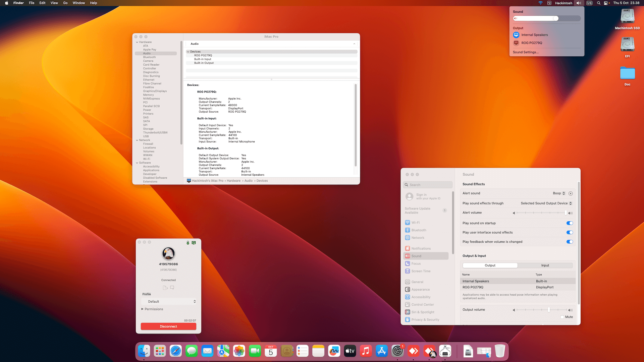Collapse the Devices group in the Audio list
The image size is (644, 362).
(x=188, y=52)
